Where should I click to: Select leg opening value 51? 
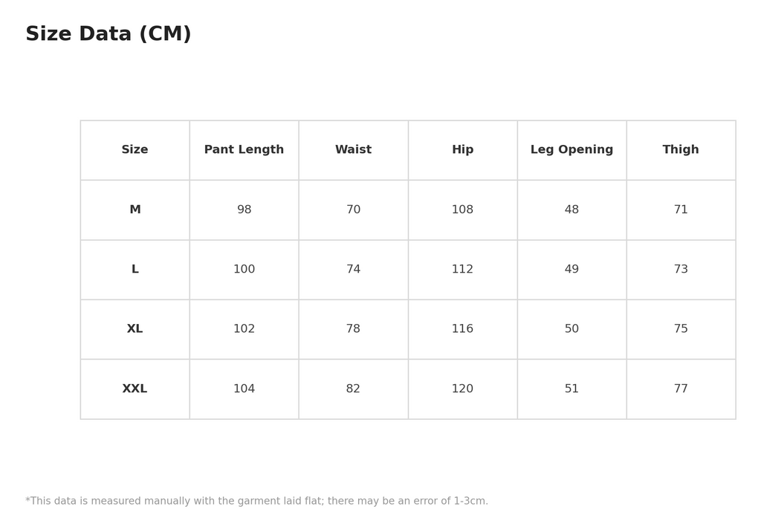[x=571, y=389]
